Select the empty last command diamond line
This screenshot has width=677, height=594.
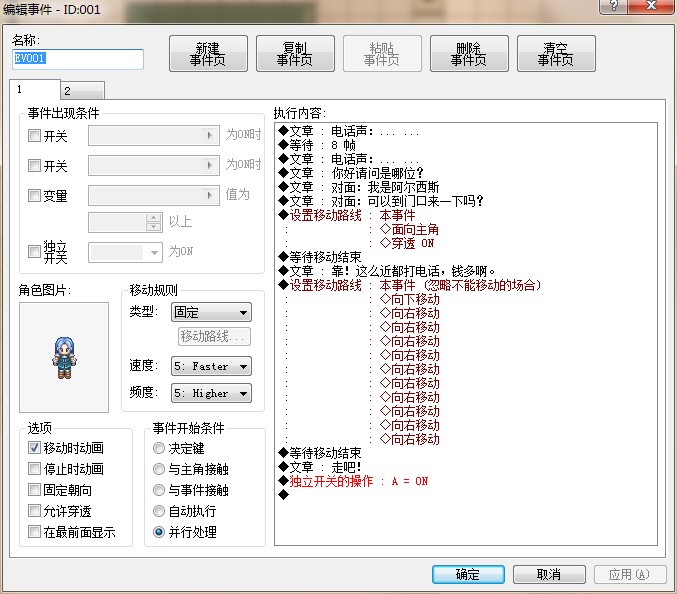(x=284, y=495)
